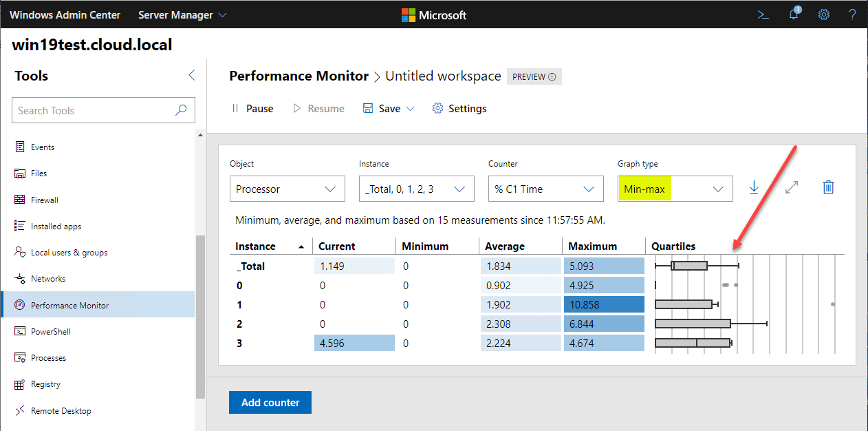Viewport: 868px width, 431px height.
Task: Click the Tools list scrollbar
Action: pos(200,317)
